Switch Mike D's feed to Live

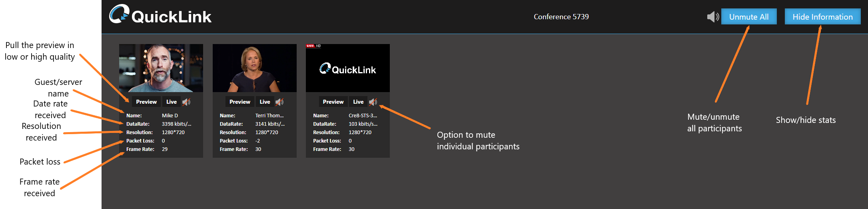pyautogui.click(x=172, y=102)
